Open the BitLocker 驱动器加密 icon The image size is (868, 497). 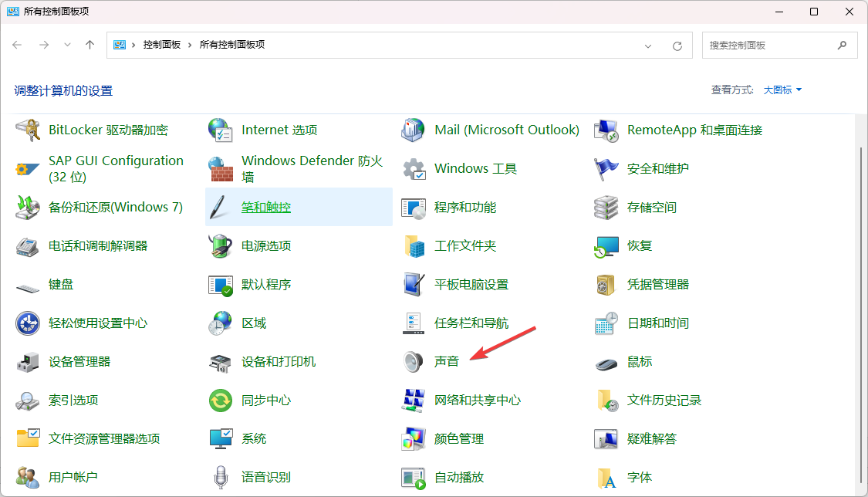(28, 130)
